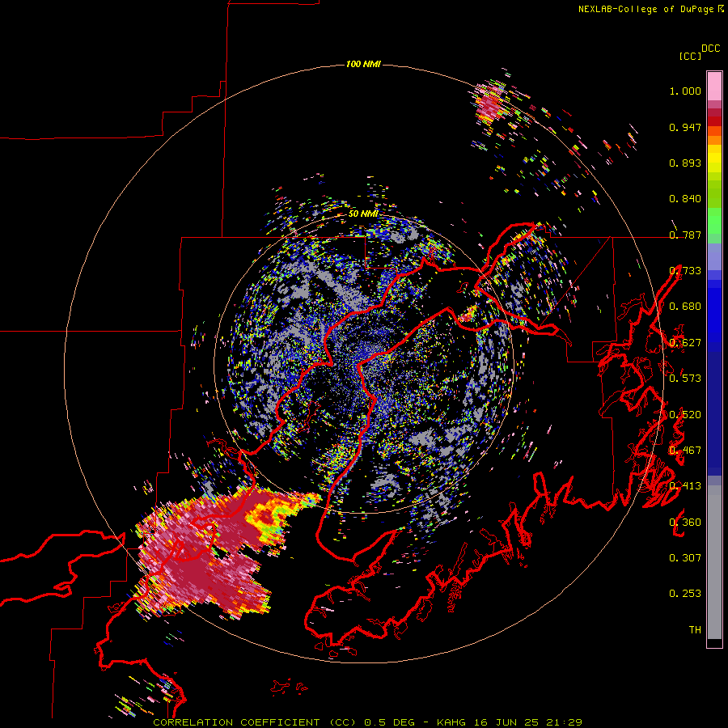Click the 0.520 value on the scale
The width and height of the screenshot is (728, 728).
coord(685,415)
